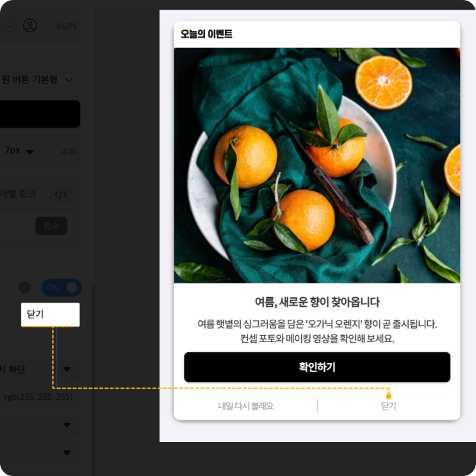Image resolution: width=476 pixels, height=476 pixels.
Task: Click the rgb(255, 255, 255) color field
Action: pyautogui.click(x=38, y=397)
